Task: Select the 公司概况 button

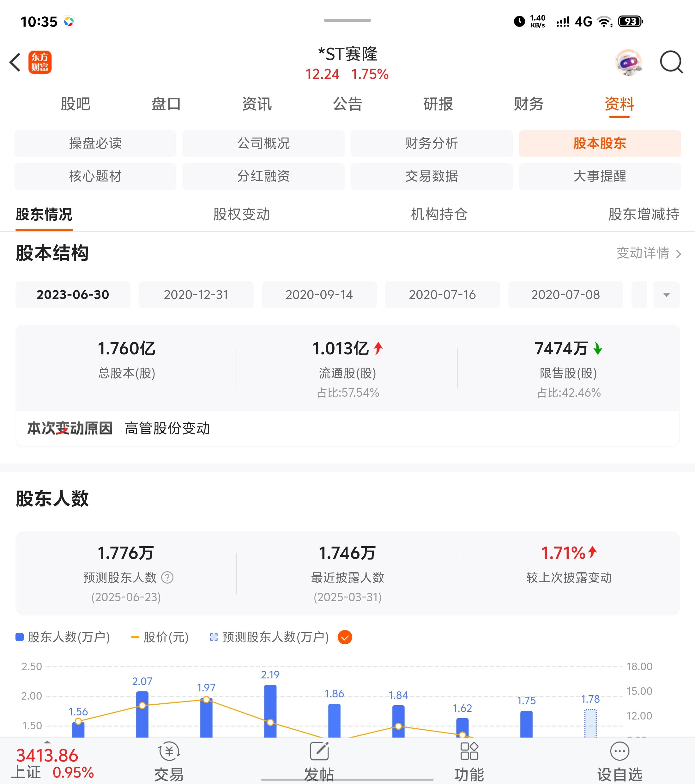Action: 263,144
